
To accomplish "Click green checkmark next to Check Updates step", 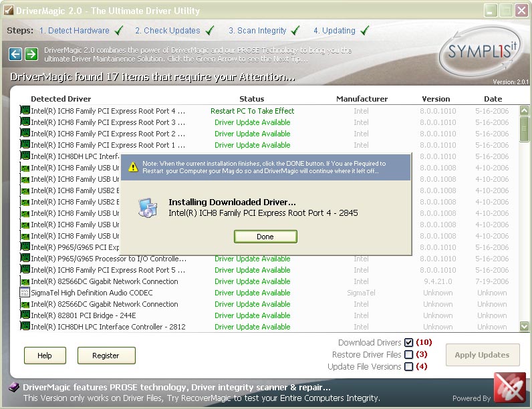I will coord(210,31).
